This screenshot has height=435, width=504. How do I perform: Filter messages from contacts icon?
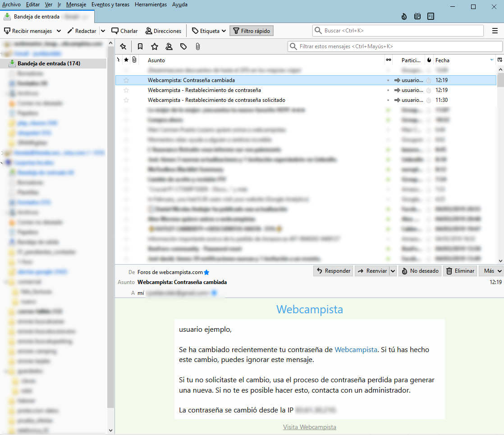coord(169,46)
